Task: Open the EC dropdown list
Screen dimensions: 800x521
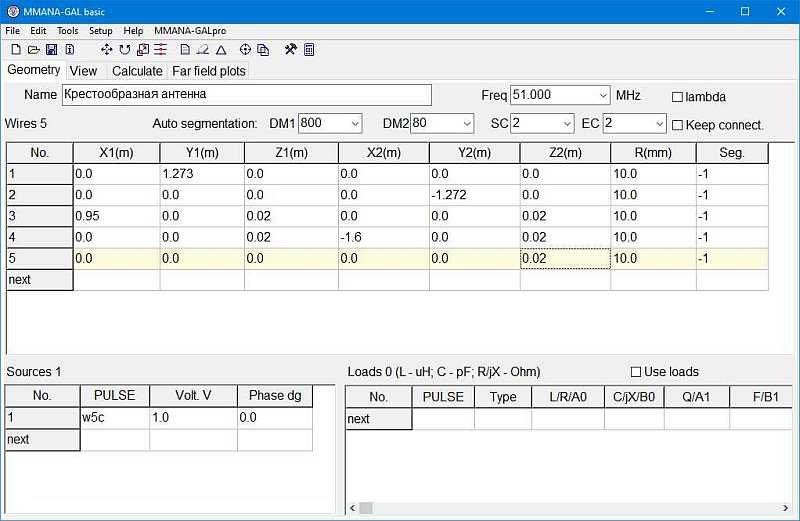Action: (659, 124)
